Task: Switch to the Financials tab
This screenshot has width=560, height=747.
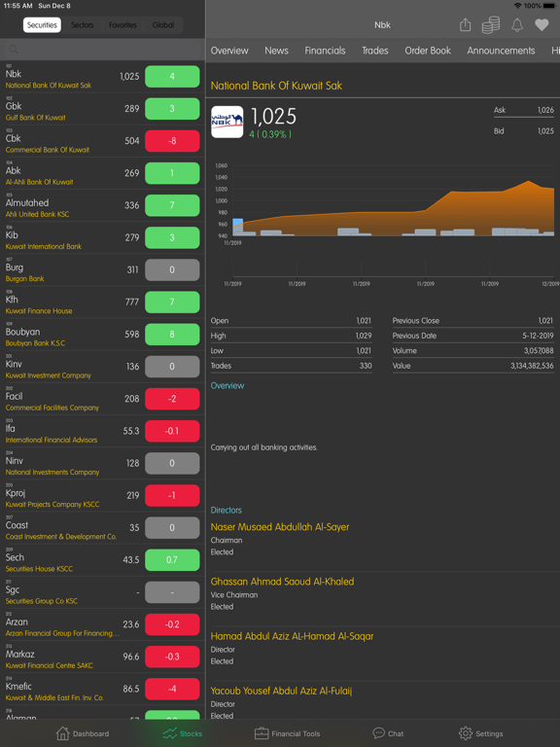Action: 326,51
